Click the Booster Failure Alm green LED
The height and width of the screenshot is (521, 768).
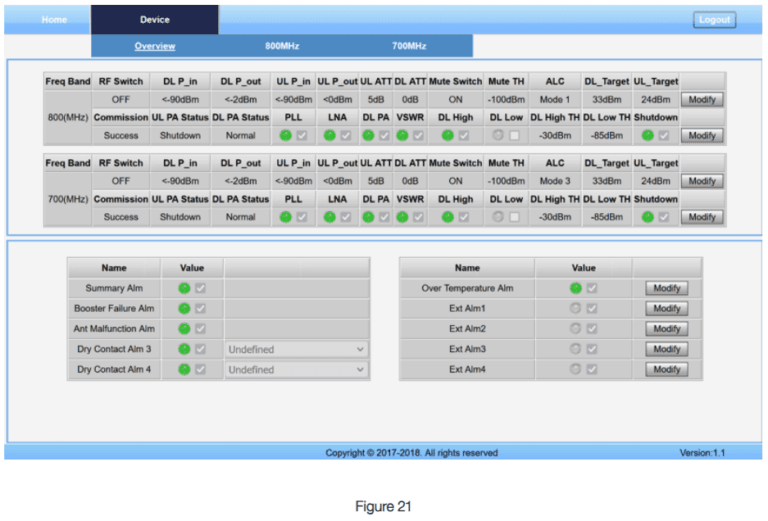pos(184,308)
